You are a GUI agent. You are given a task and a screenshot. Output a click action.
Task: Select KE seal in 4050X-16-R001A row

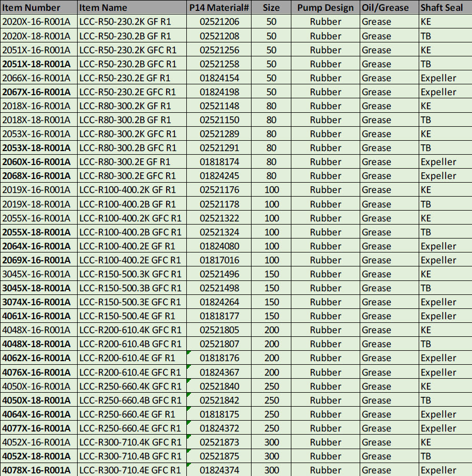click(x=446, y=386)
